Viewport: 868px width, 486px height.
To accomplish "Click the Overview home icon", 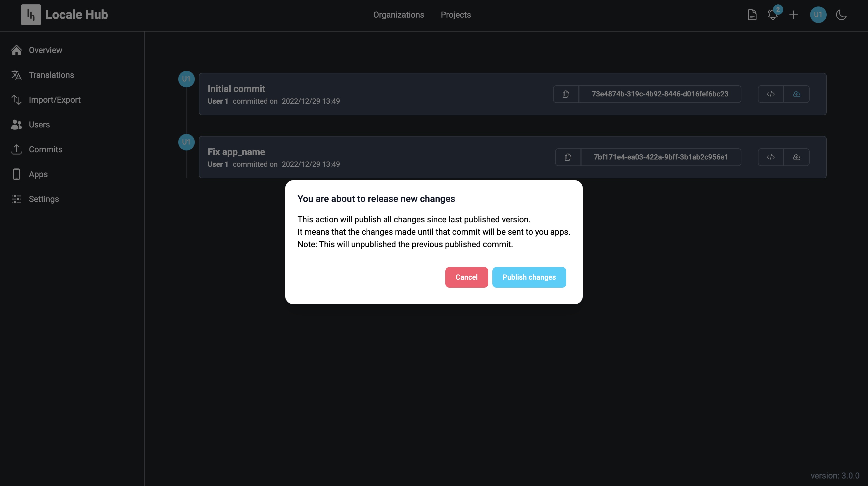I will (x=17, y=50).
